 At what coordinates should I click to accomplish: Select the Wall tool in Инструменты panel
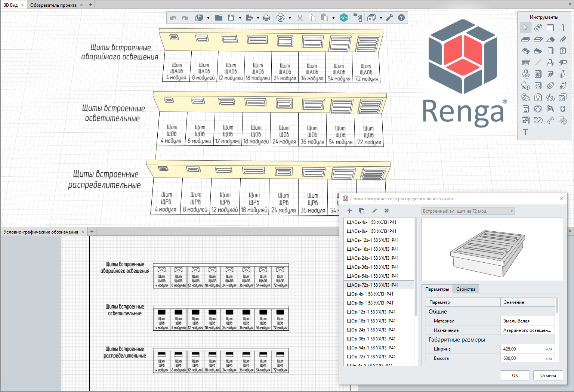tap(550, 28)
